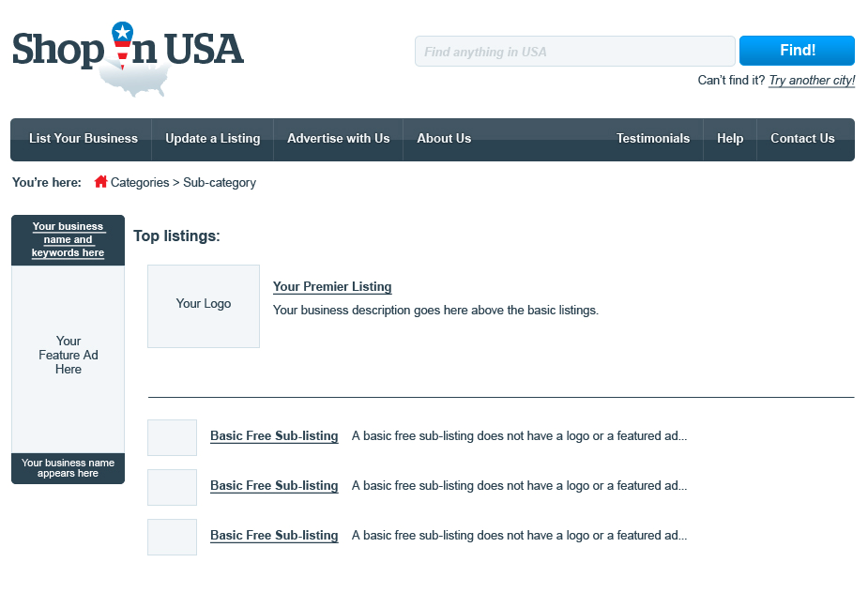This screenshot has height=593, width=868.
Task: Follow the Try another city! link
Action: click(812, 81)
